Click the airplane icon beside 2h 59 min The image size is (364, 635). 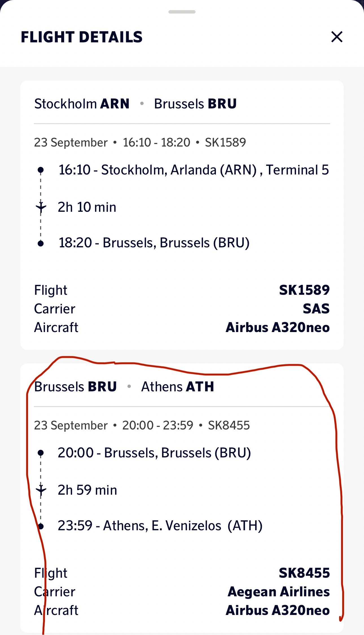tap(41, 490)
